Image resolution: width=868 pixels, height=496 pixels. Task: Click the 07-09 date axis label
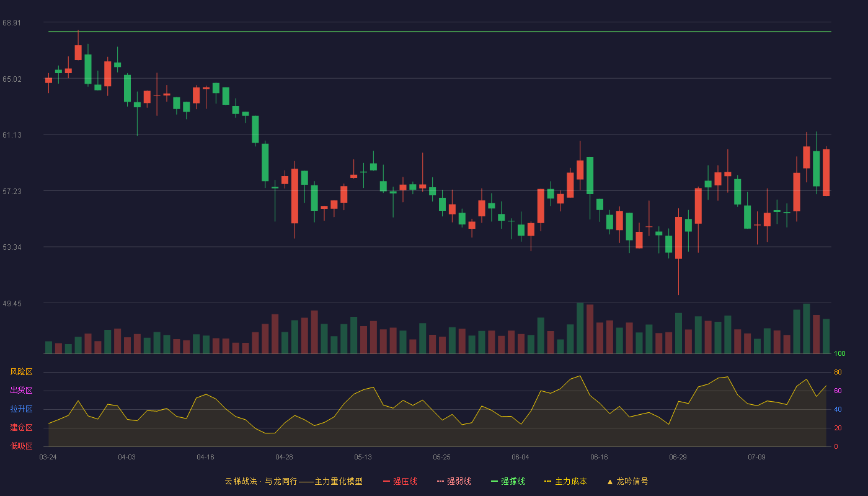point(756,457)
